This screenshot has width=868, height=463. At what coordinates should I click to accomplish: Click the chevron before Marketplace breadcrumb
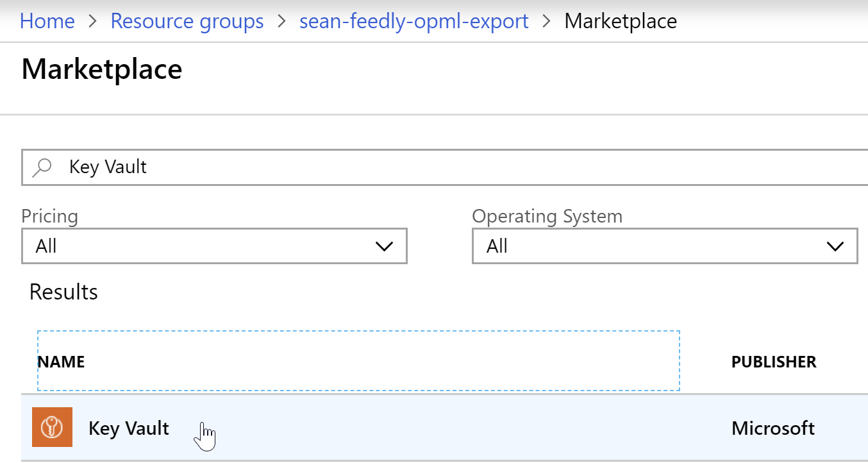[x=546, y=21]
